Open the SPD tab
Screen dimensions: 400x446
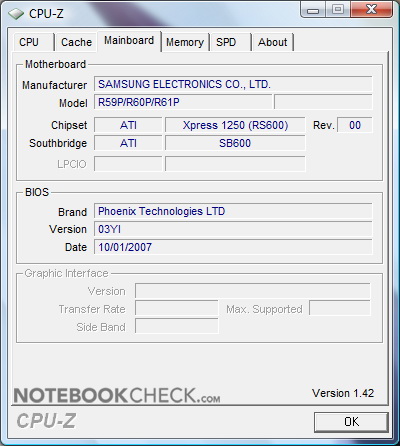click(230, 42)
